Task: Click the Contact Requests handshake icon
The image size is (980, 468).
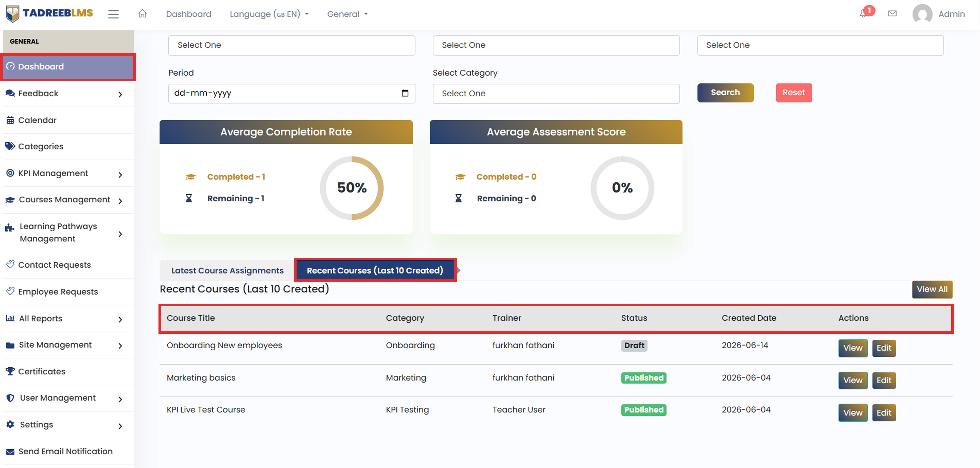Action: point(10,264)
